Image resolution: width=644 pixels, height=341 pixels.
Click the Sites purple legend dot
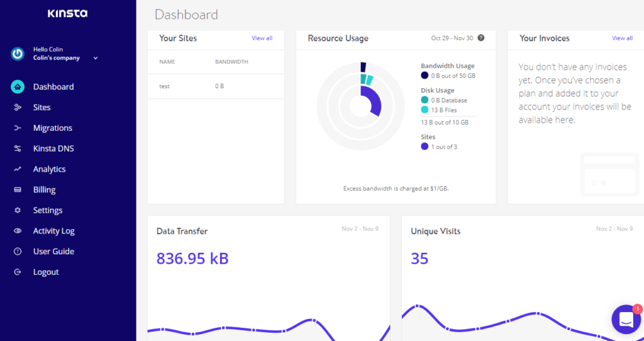pos(425,146)
